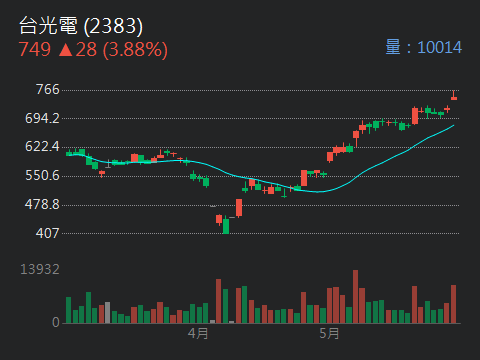The image size is (480, 360).
Task: Click the 407 price axis label
Action: click(48, 233)
